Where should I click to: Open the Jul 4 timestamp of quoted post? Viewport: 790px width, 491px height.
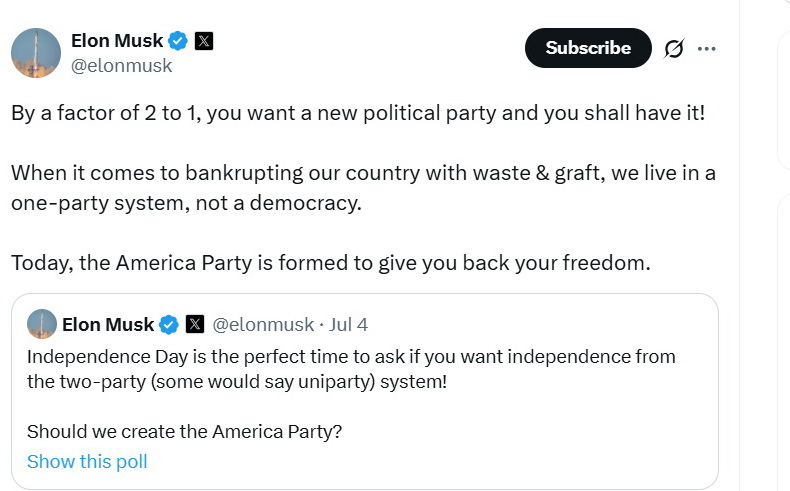pos(348,324)
